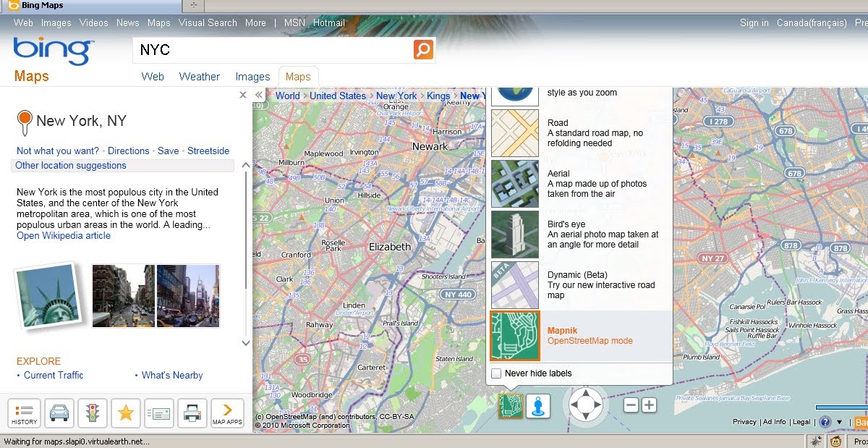
Task: Open the Wikipedia article link
Action: click(x=63, y=235)
